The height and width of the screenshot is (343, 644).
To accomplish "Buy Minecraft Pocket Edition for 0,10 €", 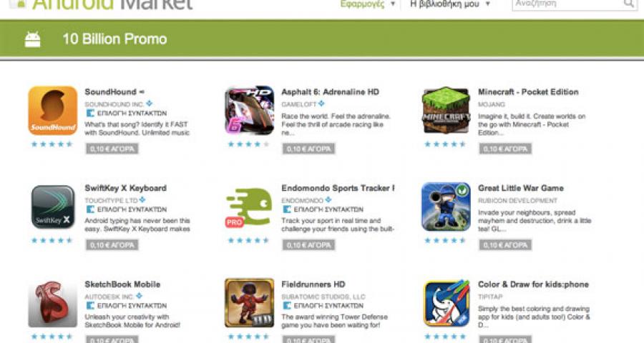I will pos(505,149).
